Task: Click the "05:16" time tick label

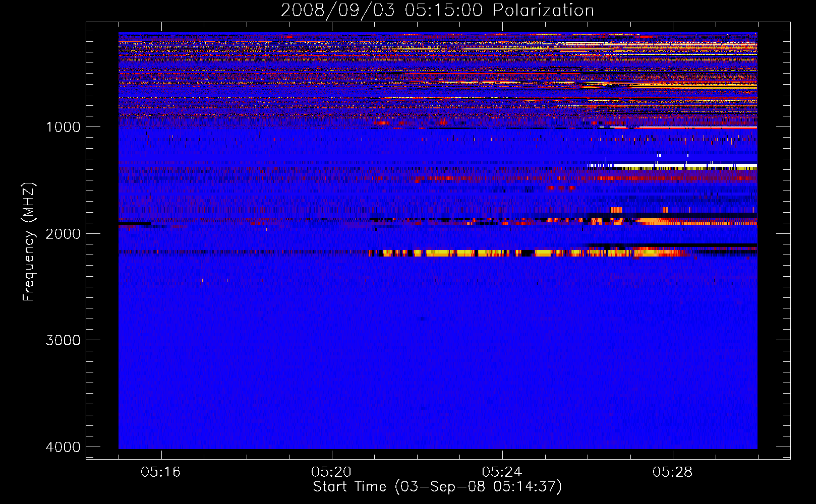Action: pyautogui.click(x=161, y=472)
